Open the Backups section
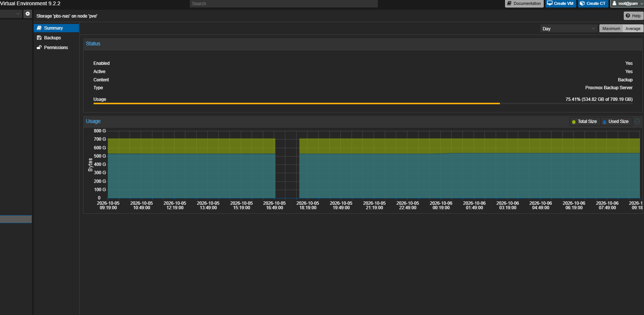This screenshot has width=644, height=315. [x=56, y=38]
